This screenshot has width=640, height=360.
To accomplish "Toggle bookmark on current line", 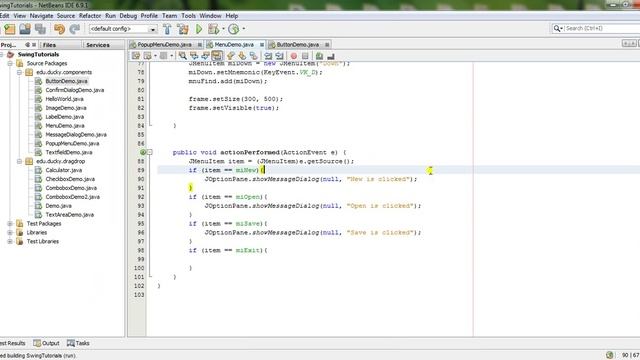I will (x=254, y=56).
